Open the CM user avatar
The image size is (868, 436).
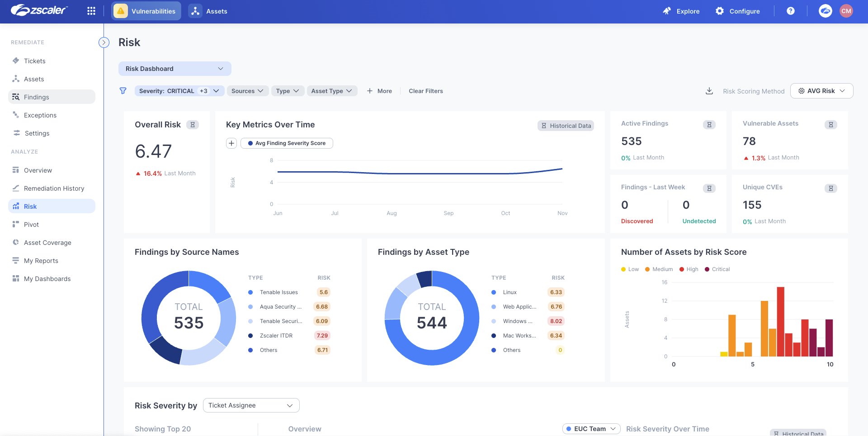point(846,11)
